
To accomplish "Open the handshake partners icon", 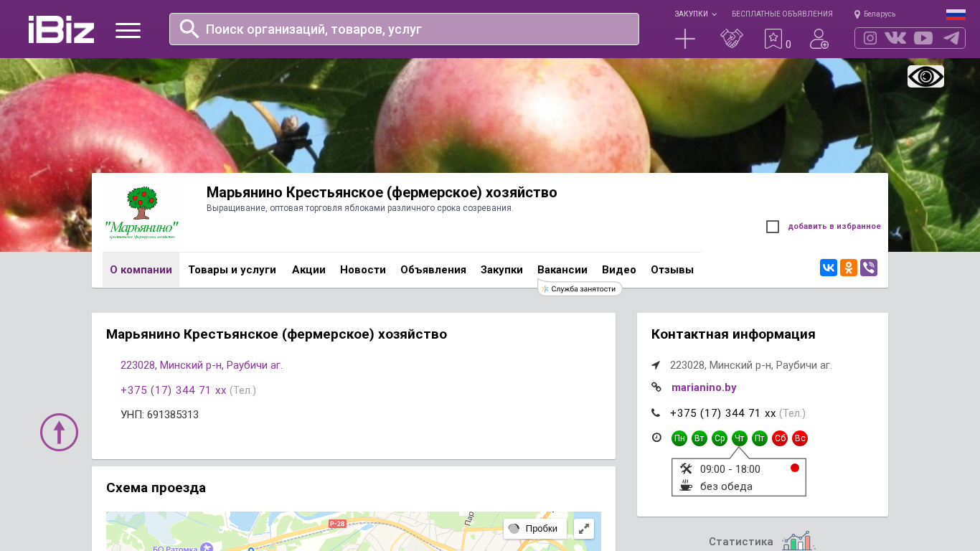I will point(732,39).
